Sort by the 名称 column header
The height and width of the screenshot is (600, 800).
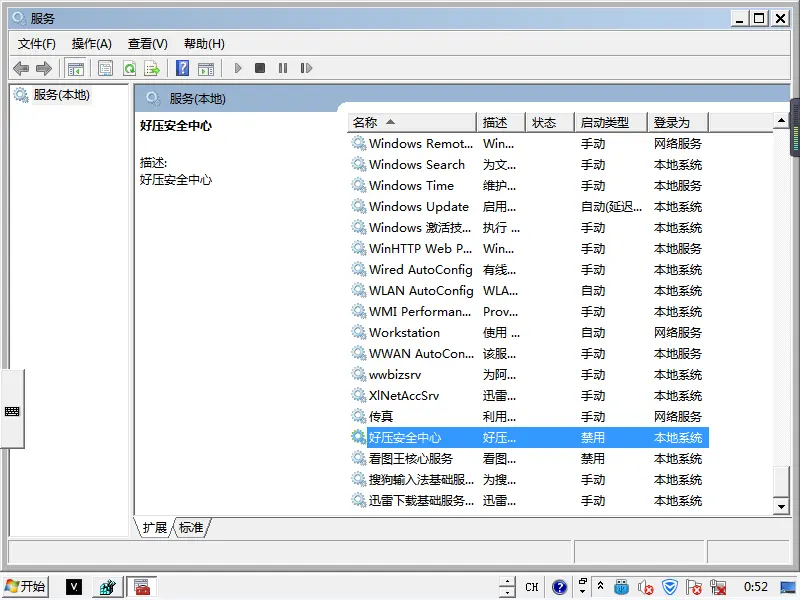click(412, 122)
